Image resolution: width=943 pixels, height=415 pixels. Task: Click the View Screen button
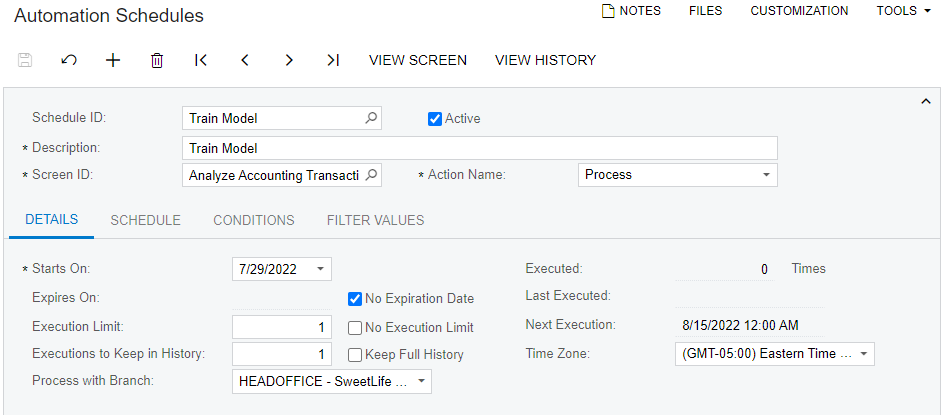coord(418,60)
